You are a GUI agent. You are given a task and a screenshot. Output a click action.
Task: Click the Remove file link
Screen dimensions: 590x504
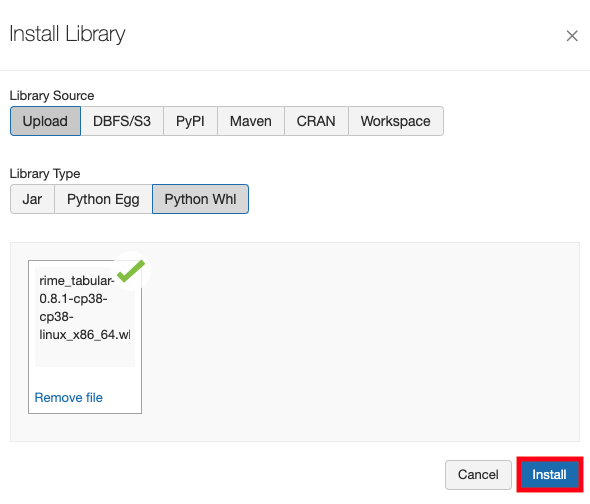tap(68, 397)
